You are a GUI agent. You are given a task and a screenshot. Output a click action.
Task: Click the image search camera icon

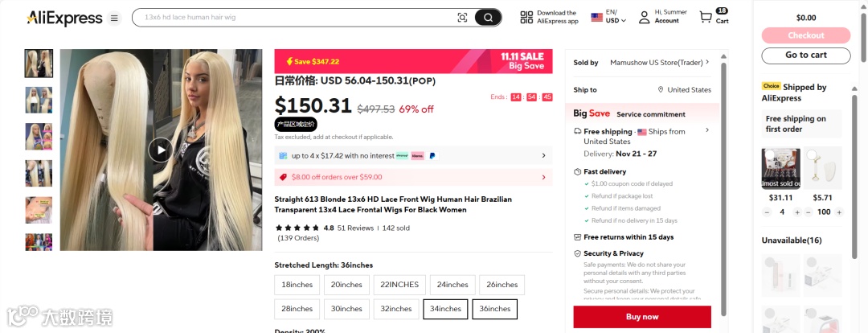462,18
